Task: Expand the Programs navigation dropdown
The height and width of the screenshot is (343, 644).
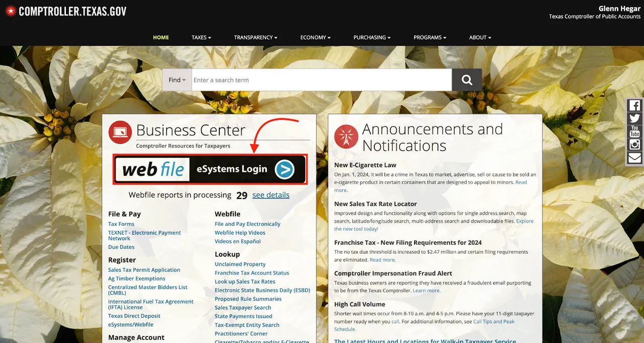Action: 430,37
